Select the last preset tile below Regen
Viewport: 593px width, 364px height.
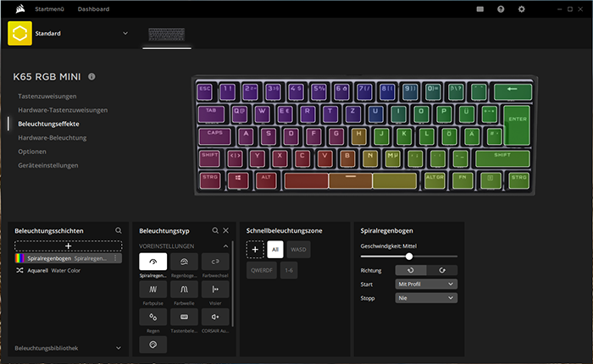click(152, 345)
